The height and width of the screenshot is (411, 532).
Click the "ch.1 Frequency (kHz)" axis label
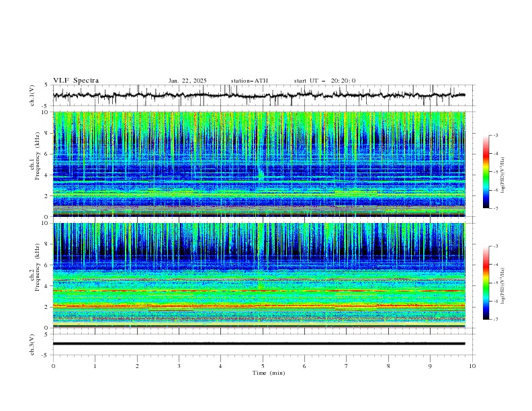pos(35,156)
